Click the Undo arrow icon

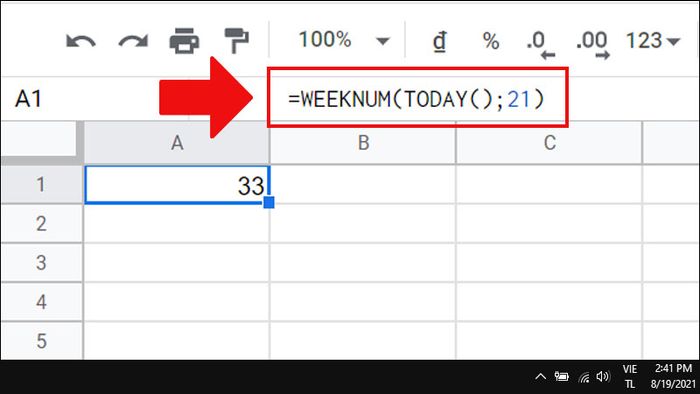(x=81, y=41)
